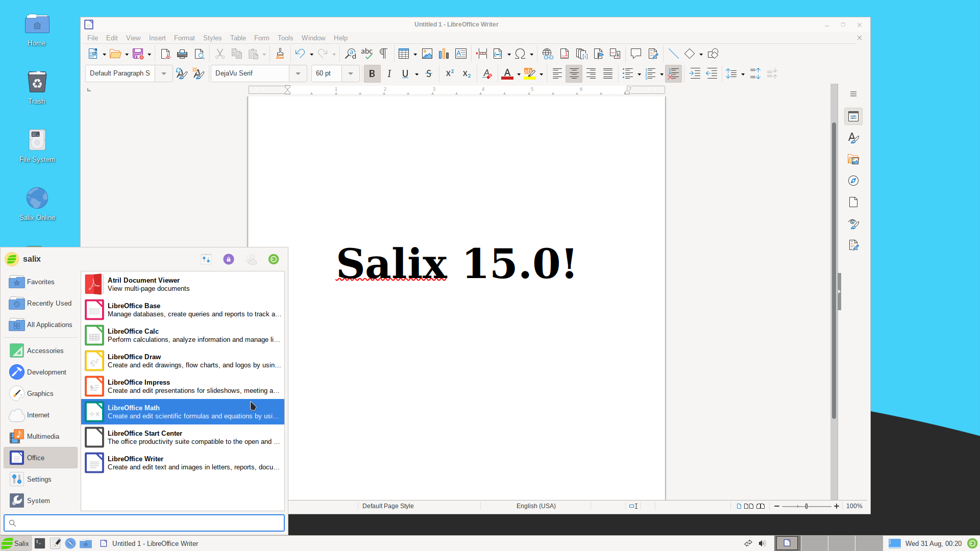This screenshot has height=551, width=980.
Task: Open Font Color dropdown arrow
Action: click(519, 74)
